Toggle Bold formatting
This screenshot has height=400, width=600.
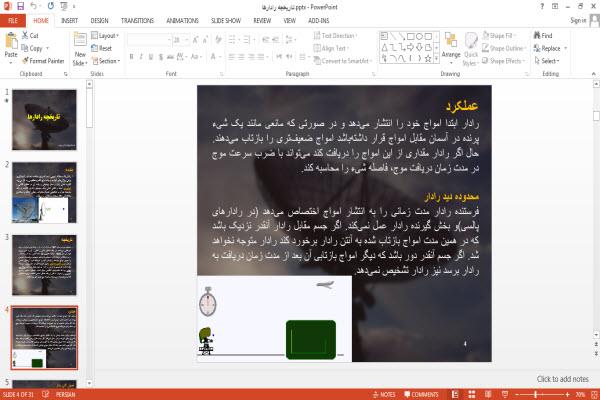click(x=132, y=57)
